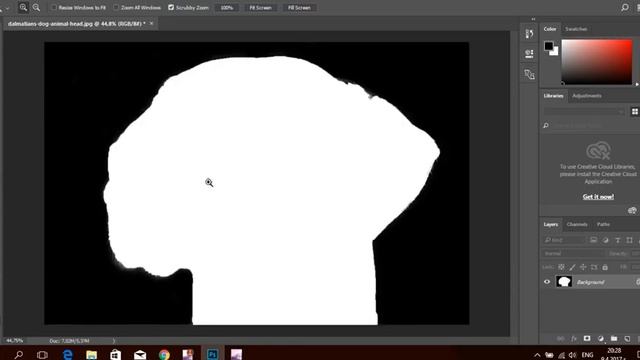Open Google Chrome from the taskbar
The height and width of the screenshot is (360, 640).
pos(164,354)
